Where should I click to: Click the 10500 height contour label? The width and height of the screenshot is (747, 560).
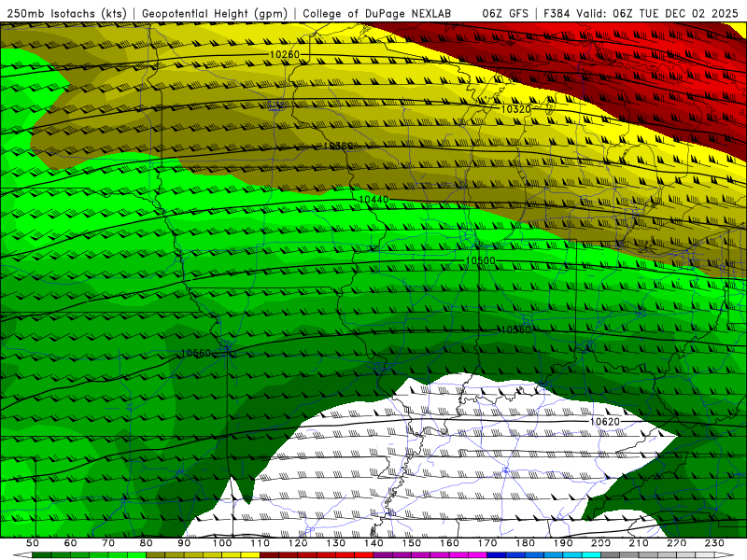(481, 260)
